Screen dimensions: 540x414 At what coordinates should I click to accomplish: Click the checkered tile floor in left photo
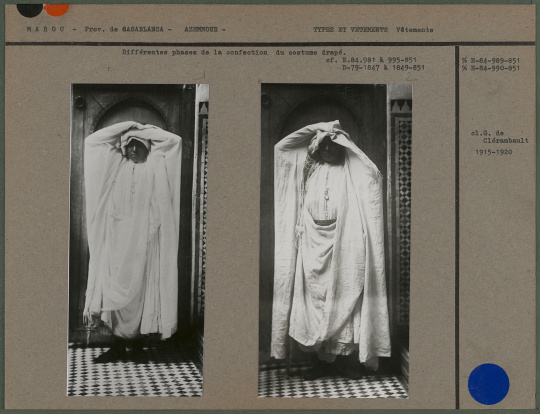[x=135, y=372]
